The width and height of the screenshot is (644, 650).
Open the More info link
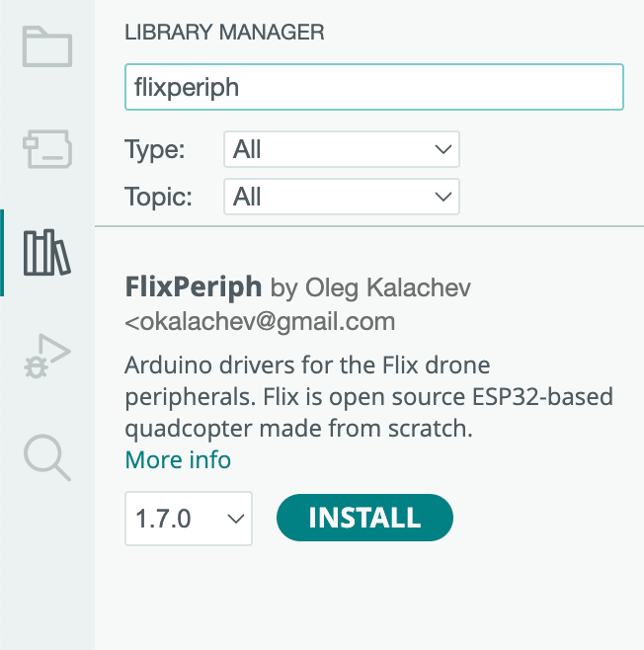[178, 459]
